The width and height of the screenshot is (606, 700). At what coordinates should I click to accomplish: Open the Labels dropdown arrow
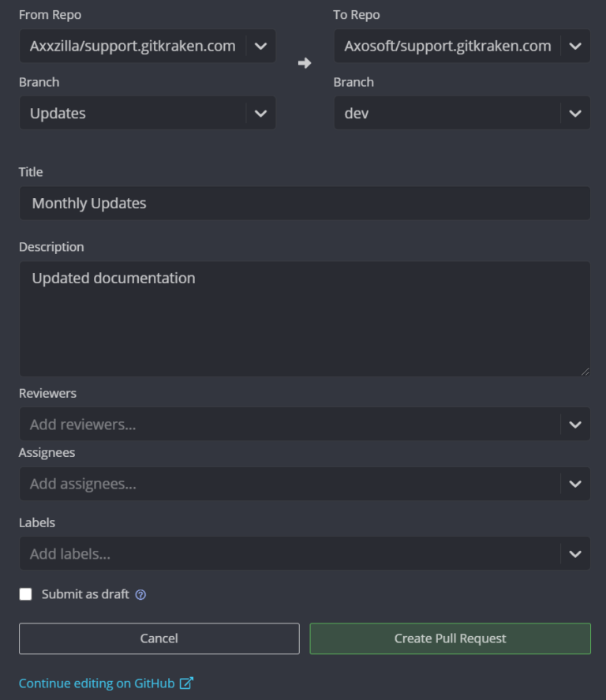point(574,554)
